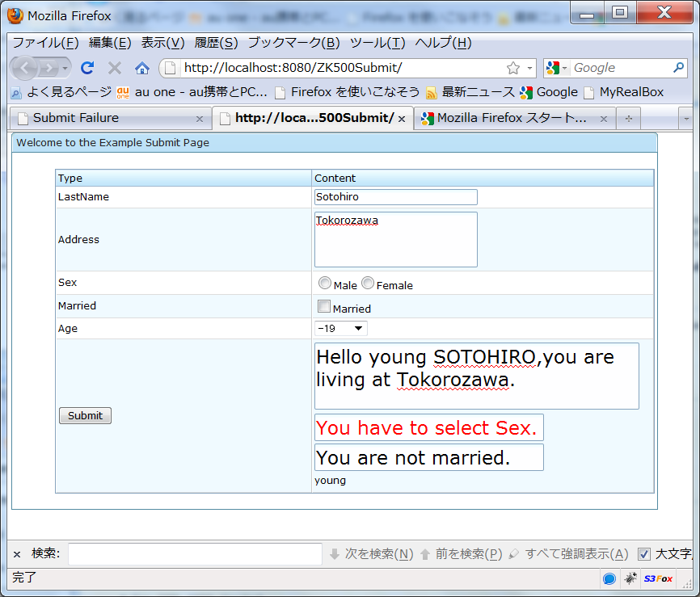This screenshot has height=597, width=700.
Task: Click the blue globe status bar icon
Action: [x=609, y=578]
